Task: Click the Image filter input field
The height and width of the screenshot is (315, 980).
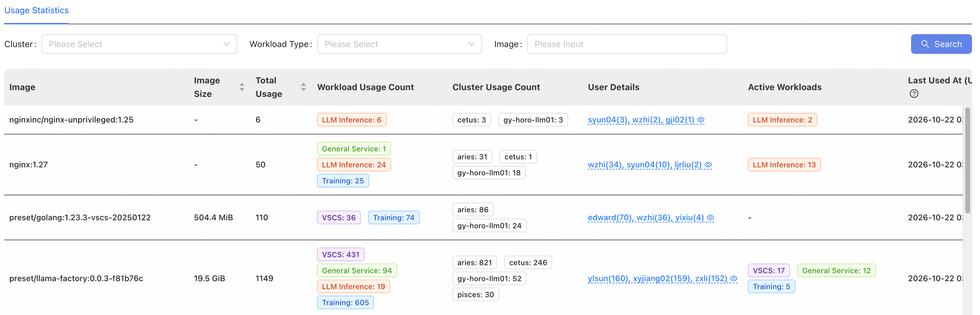Action: tap(627, 44)
